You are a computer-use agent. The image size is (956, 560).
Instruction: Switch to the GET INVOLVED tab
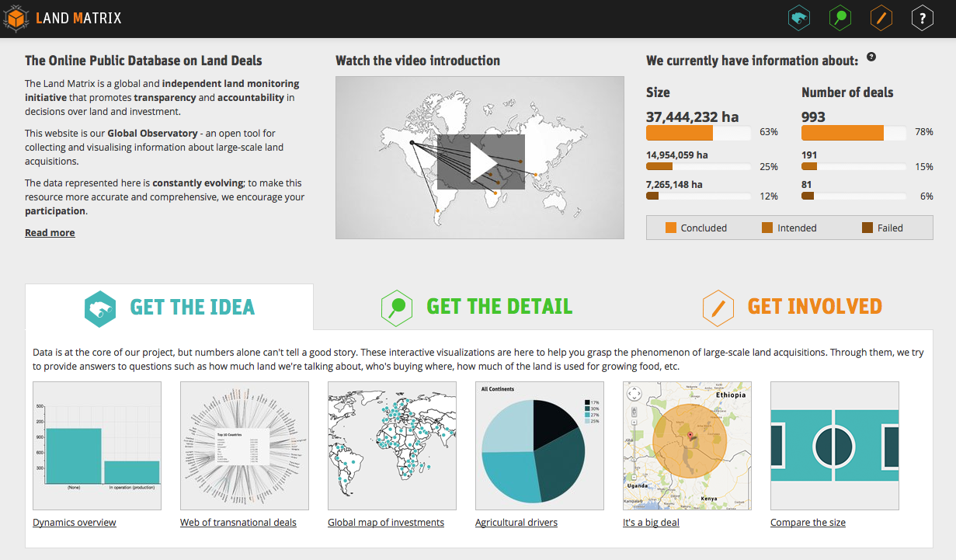click(792, 307)
